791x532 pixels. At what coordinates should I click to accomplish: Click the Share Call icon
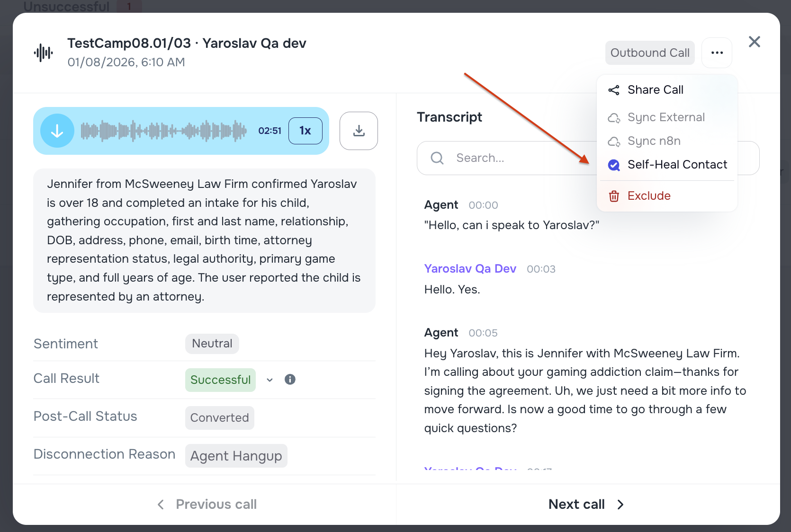(614, 89)
